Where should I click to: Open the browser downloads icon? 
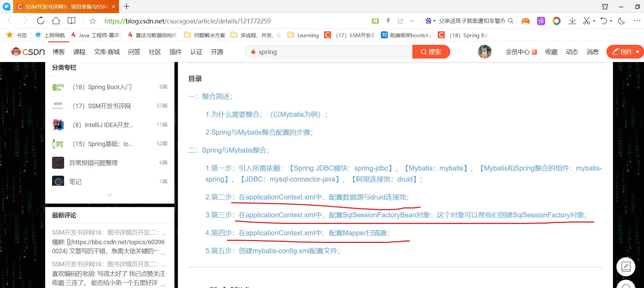572,21
